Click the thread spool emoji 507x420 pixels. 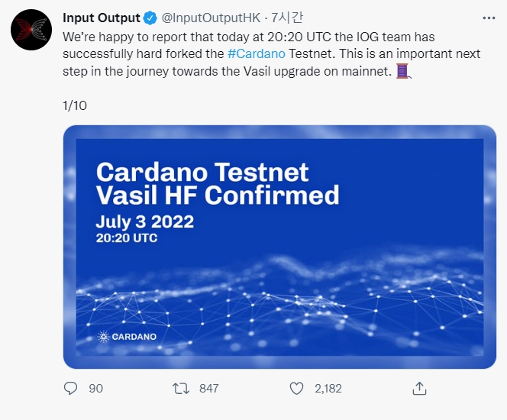coord(403,71)
